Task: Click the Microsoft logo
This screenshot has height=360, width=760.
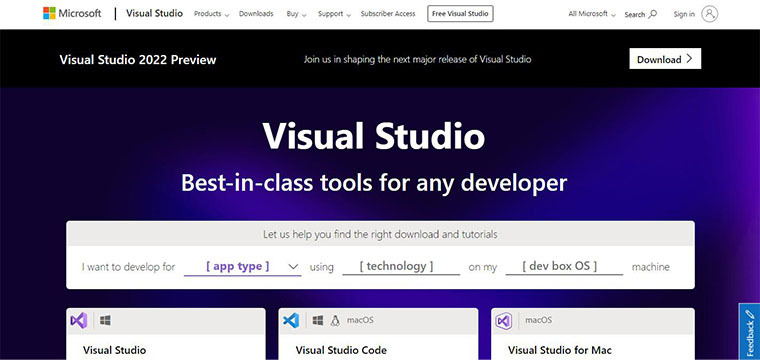Action: 72,14
